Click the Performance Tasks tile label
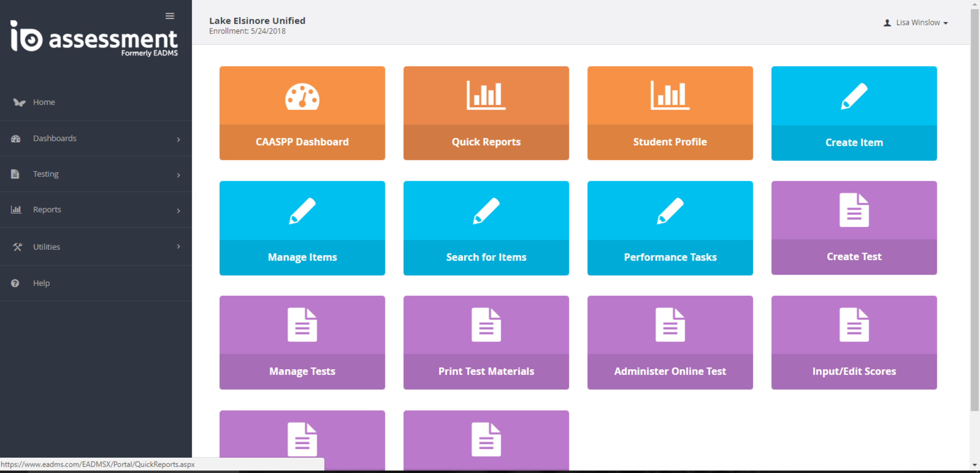This screenshot has width=980, height=473. point(669,258)
